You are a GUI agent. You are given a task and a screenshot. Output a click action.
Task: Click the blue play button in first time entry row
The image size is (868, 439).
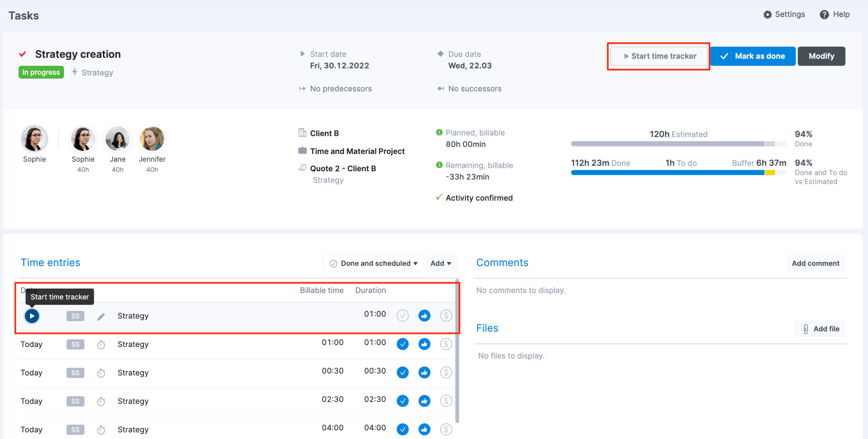pyautogui.click(x=32, y=316)
